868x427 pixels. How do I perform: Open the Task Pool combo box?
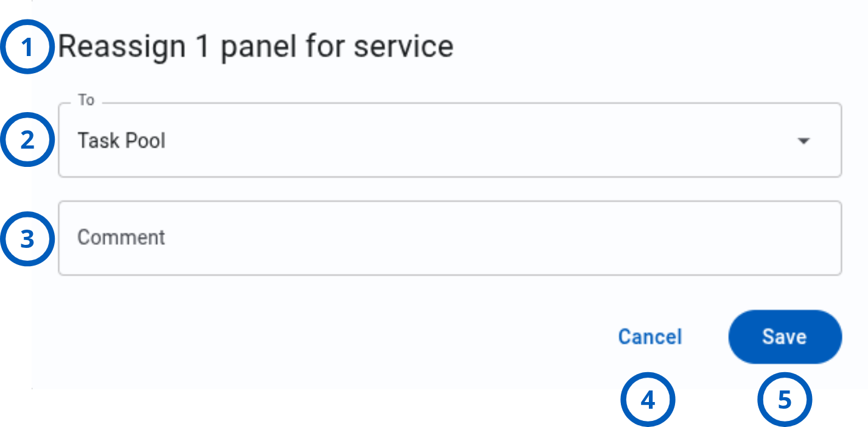[450, 140]
